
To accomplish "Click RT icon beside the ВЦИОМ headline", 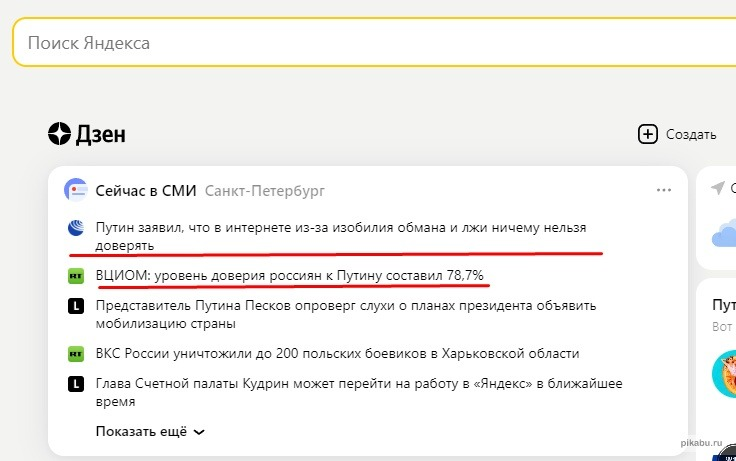I will (x=75, y=275).
